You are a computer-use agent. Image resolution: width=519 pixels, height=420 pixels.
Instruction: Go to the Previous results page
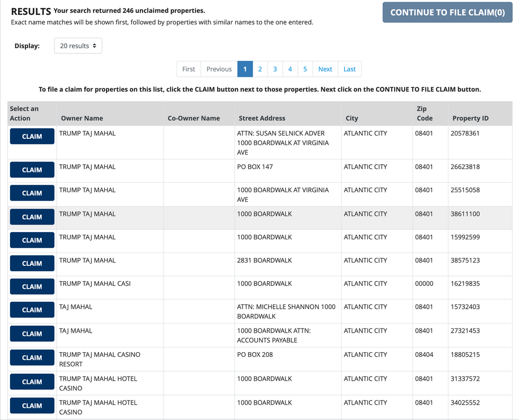[x=219, y=69]
